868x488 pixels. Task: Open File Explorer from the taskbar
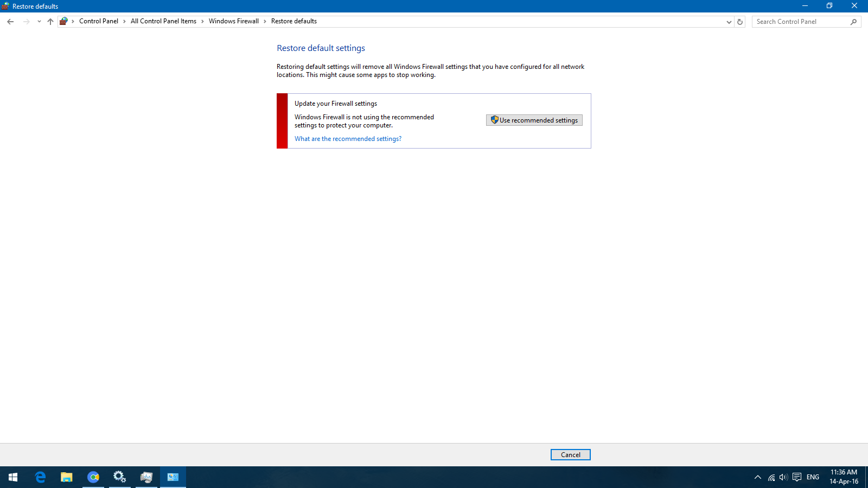(66, 477)
